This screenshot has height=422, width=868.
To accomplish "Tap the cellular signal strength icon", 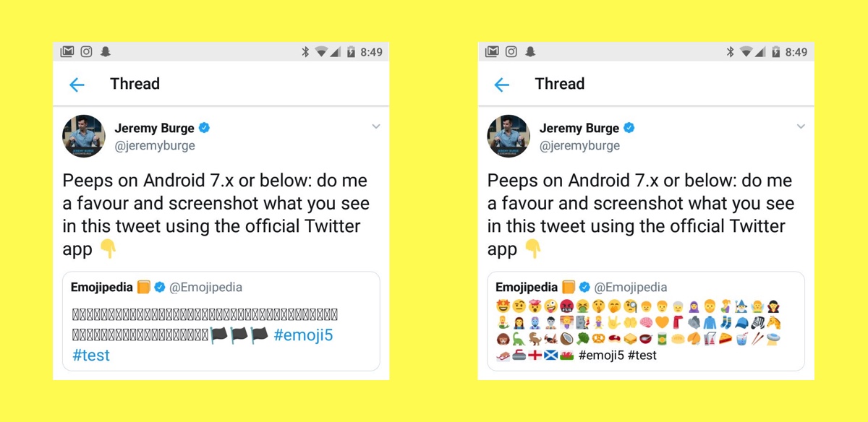I will [x=336, y=51].
